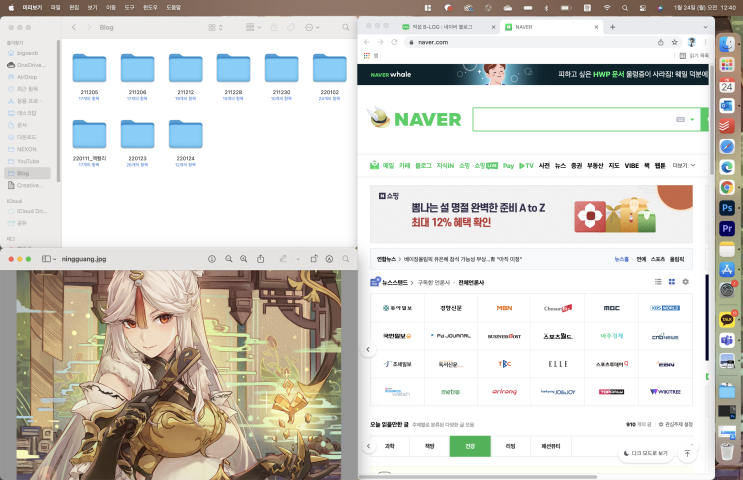Open the macOS 도구 menu in menu bar
This screenshot has width=743, height=480.
(x=130, y=8)
